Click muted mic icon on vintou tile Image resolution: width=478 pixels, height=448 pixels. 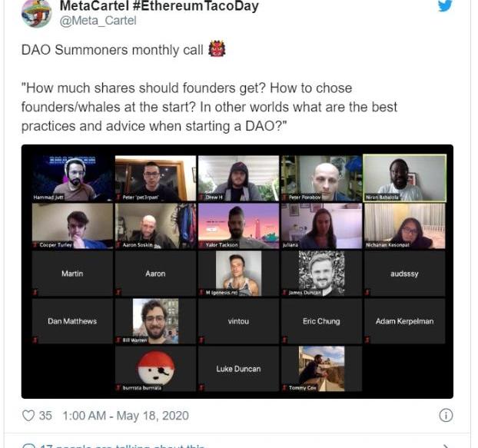(201, 340)
